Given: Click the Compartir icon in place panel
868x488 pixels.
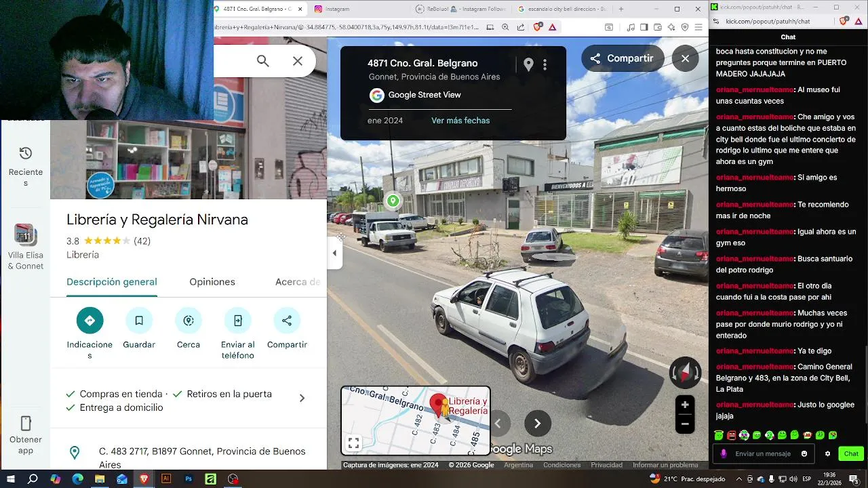Looking at the screenshot, I should pos(287,321).
